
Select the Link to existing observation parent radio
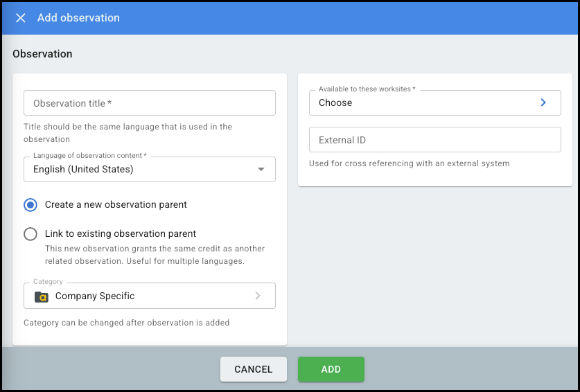coord(30,234)
